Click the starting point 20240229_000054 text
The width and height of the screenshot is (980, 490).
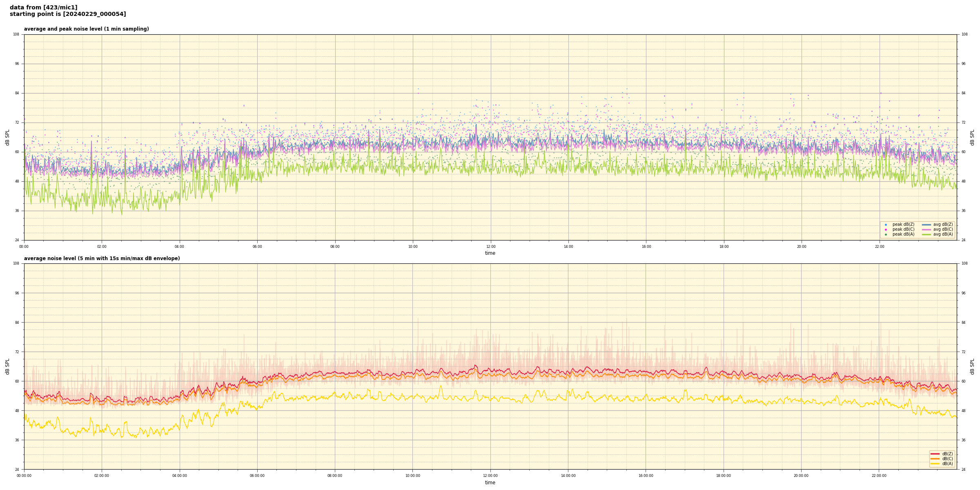point(68,14)
